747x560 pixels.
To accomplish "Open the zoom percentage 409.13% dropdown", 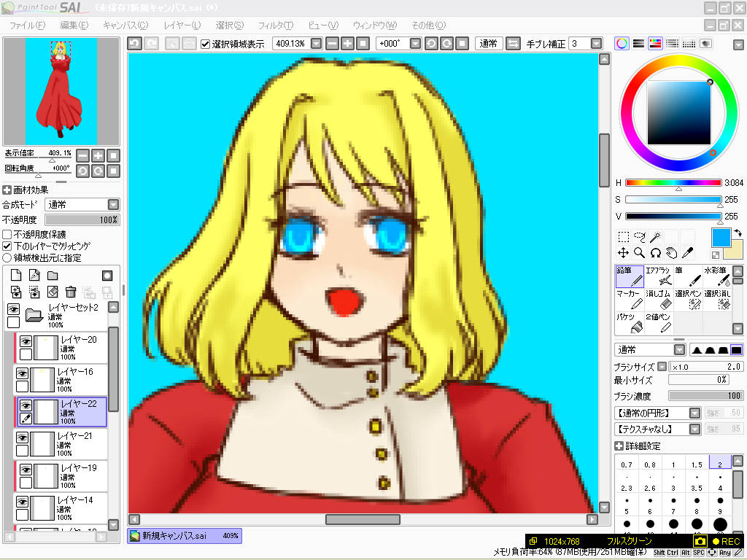I will 317,44.
